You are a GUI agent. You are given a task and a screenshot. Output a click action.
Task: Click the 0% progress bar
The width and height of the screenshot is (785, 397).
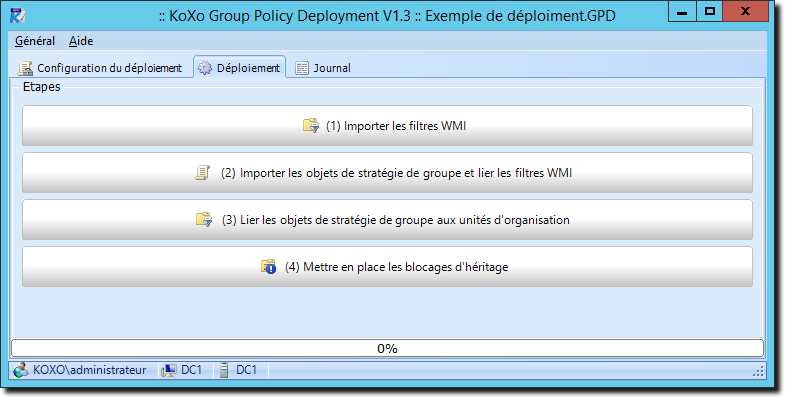click(x=387, y=348)
